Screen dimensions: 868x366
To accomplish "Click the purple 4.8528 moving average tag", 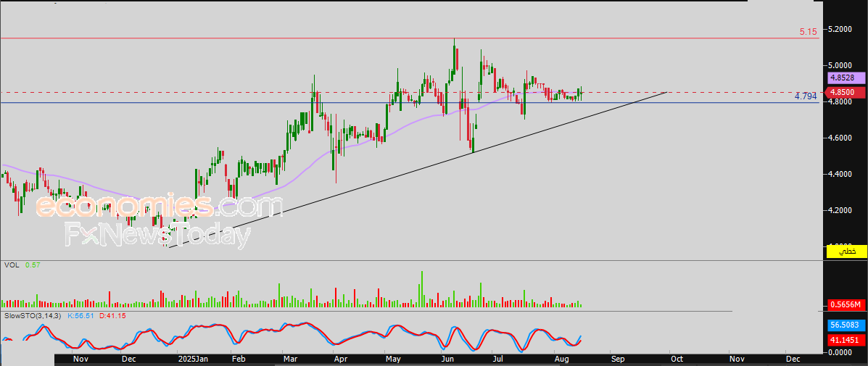I will [846, 78].
